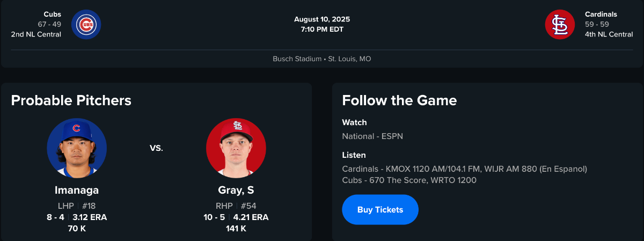Click the Cubs team name
The height and width of the screenshot is (241, 644).
pyautogui.click(x=52, y=14)
